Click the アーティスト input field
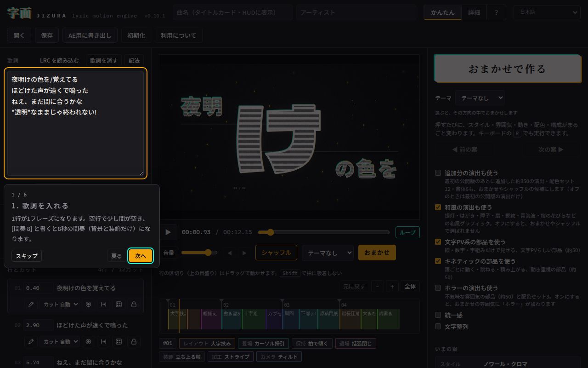588x368 pixels. [x=356, y=12]
